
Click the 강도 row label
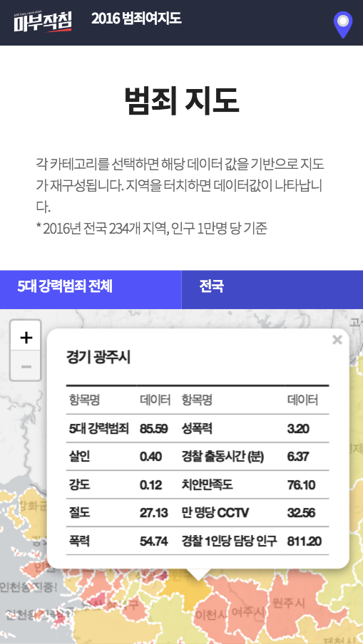pos(79,485)
